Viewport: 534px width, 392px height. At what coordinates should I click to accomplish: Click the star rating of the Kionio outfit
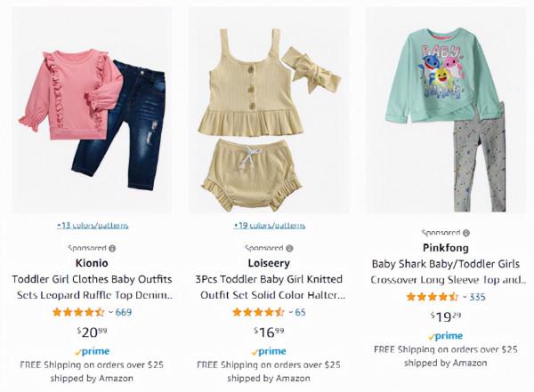click(x=78, y=312)
